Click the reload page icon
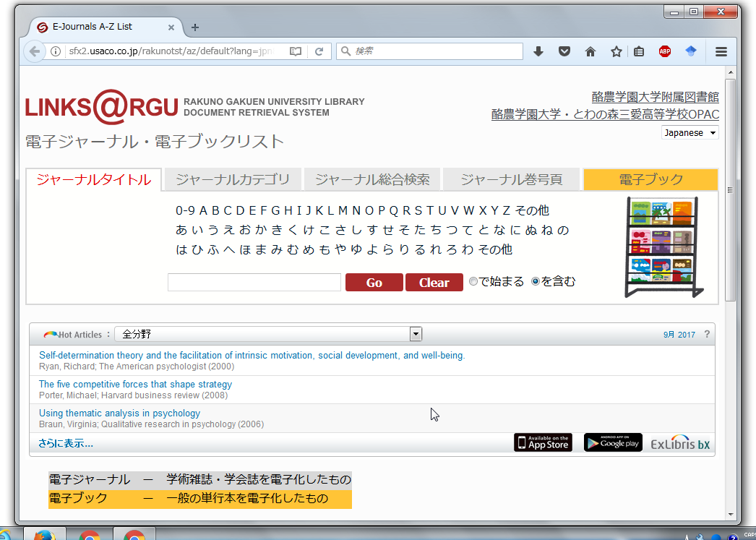This screenshot has height=540, width=756. (319, 51)
